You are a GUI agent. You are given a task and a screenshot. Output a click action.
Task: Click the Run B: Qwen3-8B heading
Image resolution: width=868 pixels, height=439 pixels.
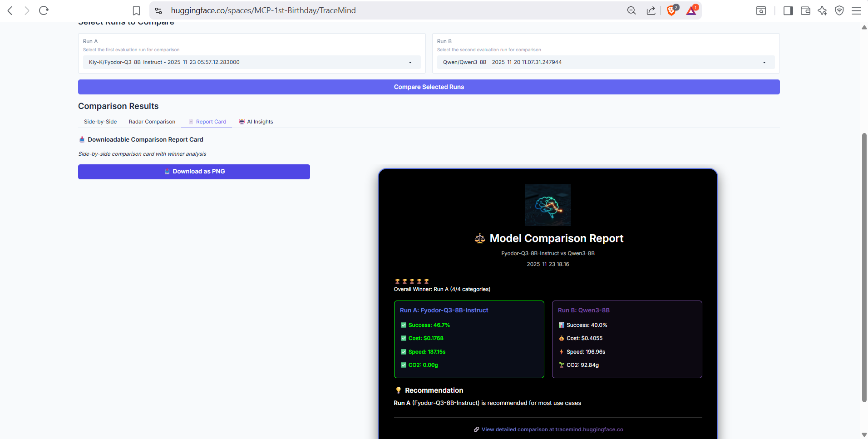[584, 311]
